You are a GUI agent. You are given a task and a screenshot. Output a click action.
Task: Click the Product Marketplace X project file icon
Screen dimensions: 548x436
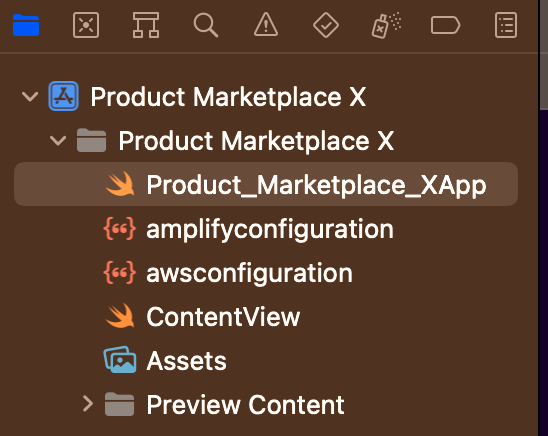pos(63,96)
